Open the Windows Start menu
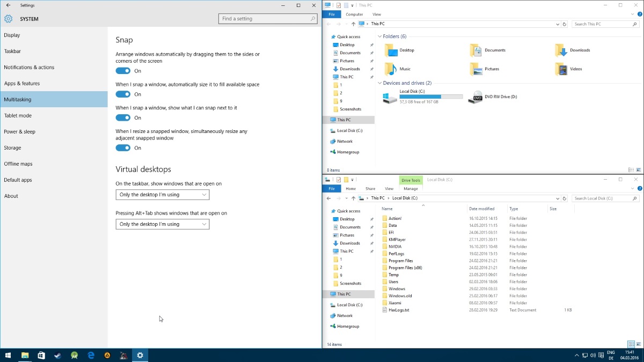Screen dimensions: 644x362 pos(8,355)
